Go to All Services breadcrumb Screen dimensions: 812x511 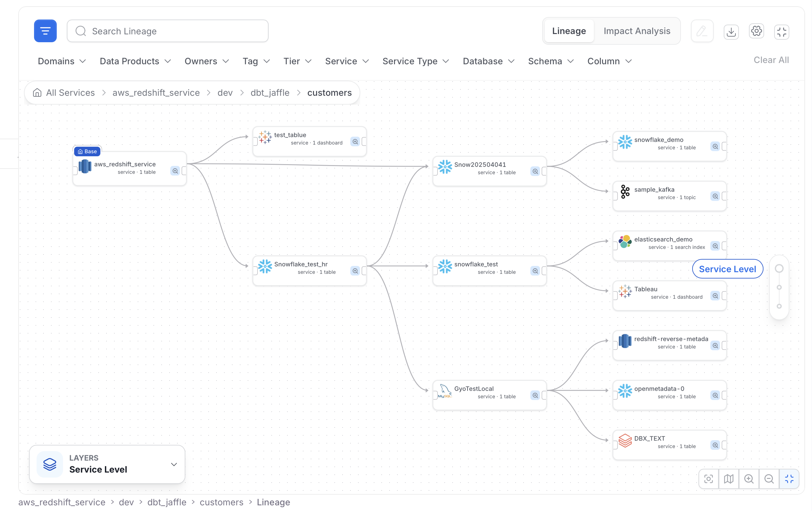[x=64, y=93]
